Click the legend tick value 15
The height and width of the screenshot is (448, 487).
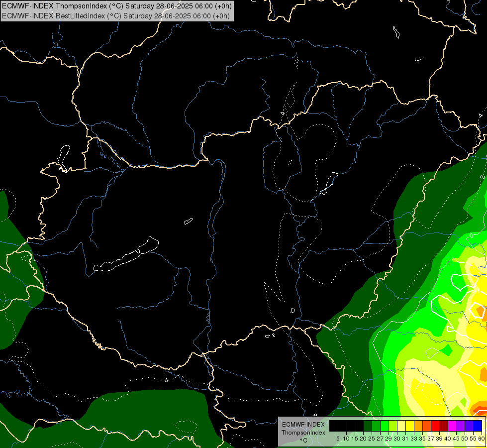click(355, 439)
